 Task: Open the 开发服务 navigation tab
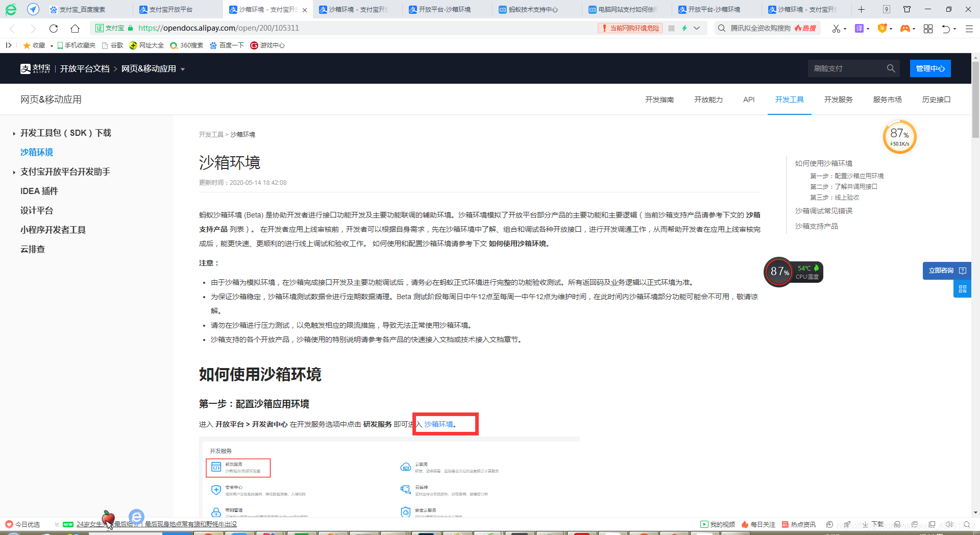(839, 100)
